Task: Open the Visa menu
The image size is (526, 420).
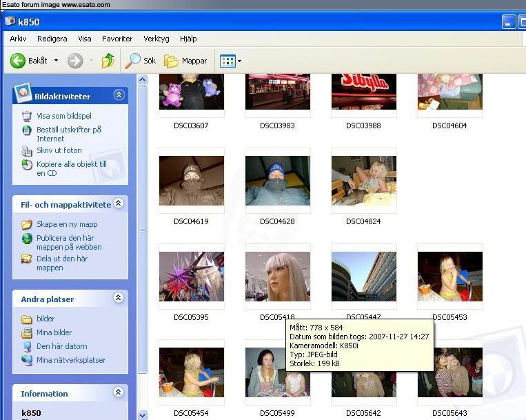Action: click(85, 39)
